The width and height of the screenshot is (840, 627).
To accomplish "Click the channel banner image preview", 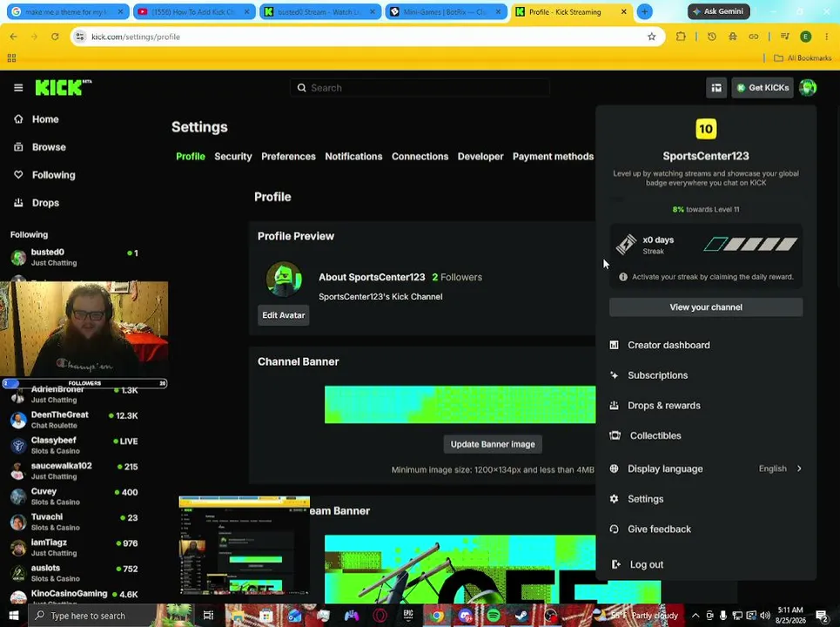I will pos(460,405).
